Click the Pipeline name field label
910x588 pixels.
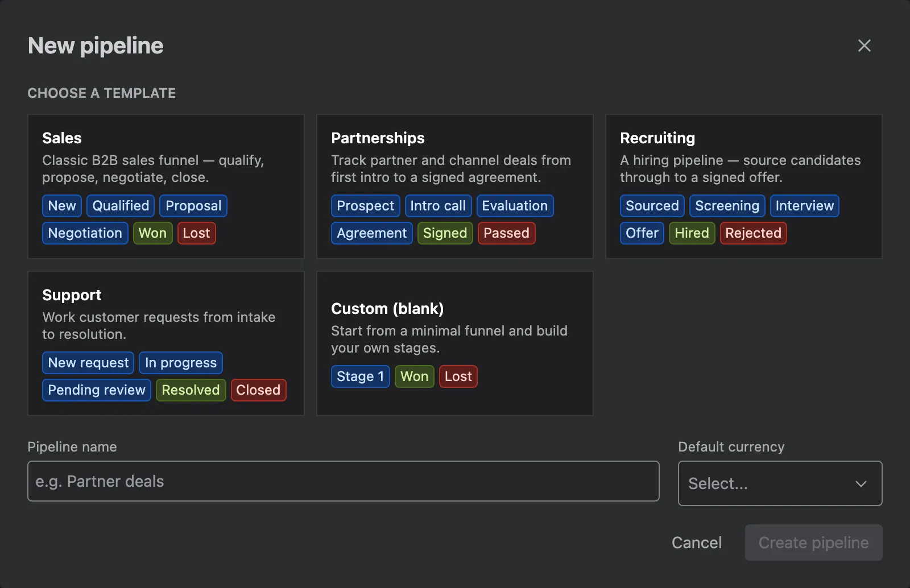72,447
